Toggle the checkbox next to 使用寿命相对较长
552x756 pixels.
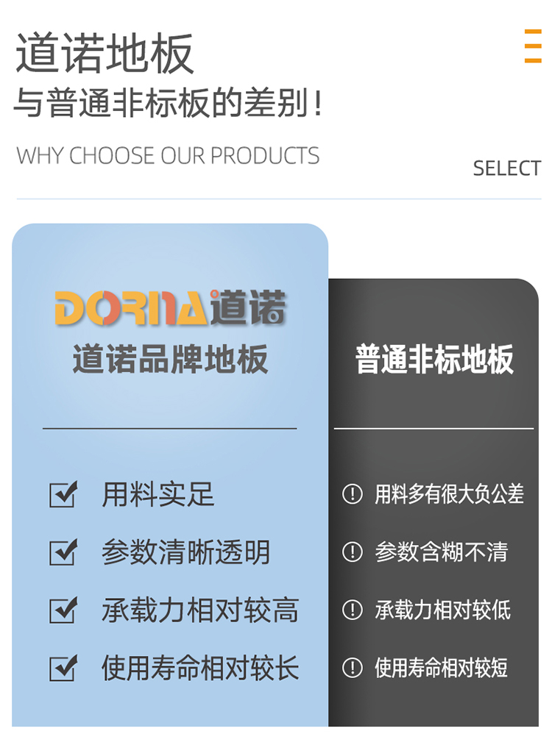[x=63, y=668]
